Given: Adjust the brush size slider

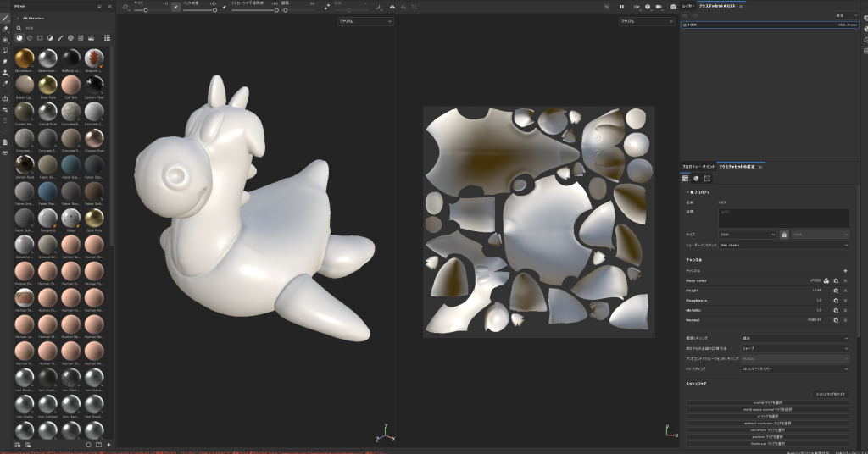Looking at the screenshot, I should (151, 10).
